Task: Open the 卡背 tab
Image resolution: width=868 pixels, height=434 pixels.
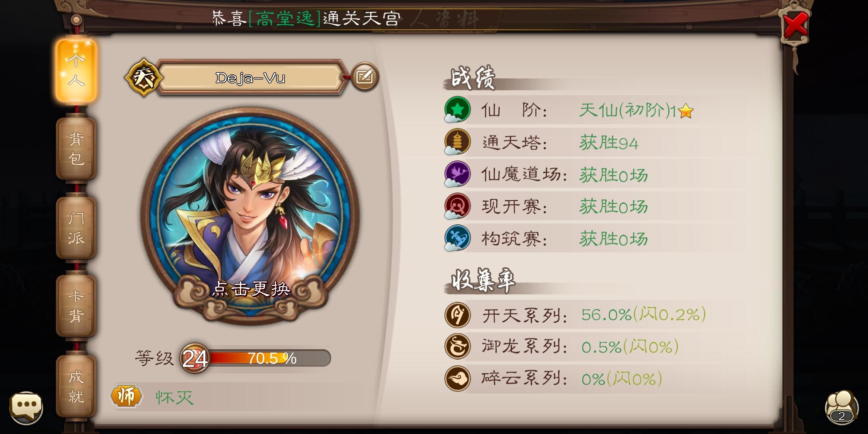Action: click(x=76, y=306)
